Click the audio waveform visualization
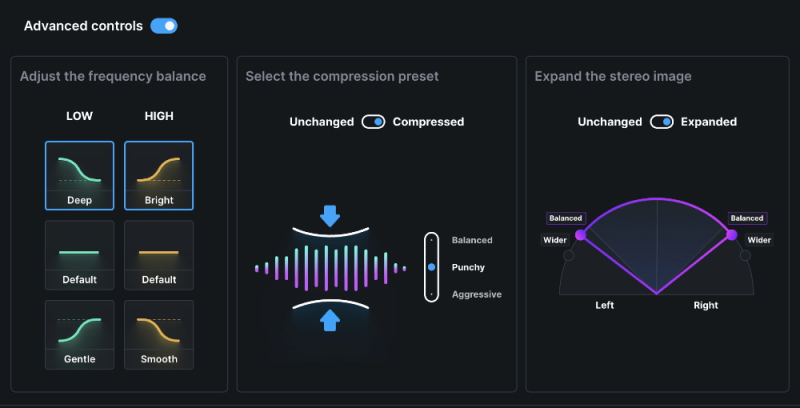 [331, 267]
